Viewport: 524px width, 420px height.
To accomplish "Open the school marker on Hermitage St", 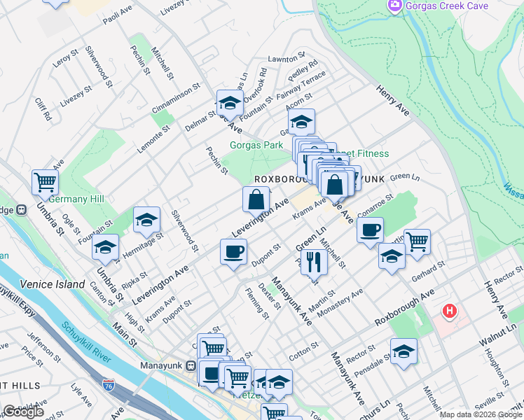I will (x=146, y=220).
